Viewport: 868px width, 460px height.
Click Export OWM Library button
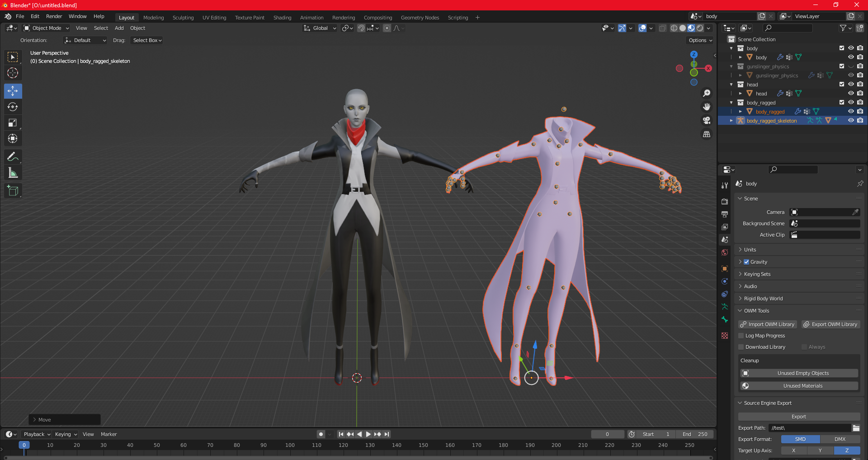click(x=831, y=324)
